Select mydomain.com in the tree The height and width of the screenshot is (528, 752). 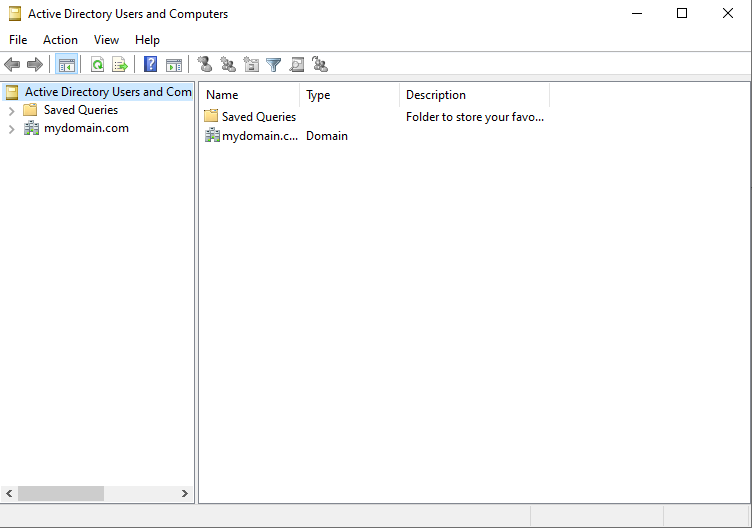[x=86, y=128]
